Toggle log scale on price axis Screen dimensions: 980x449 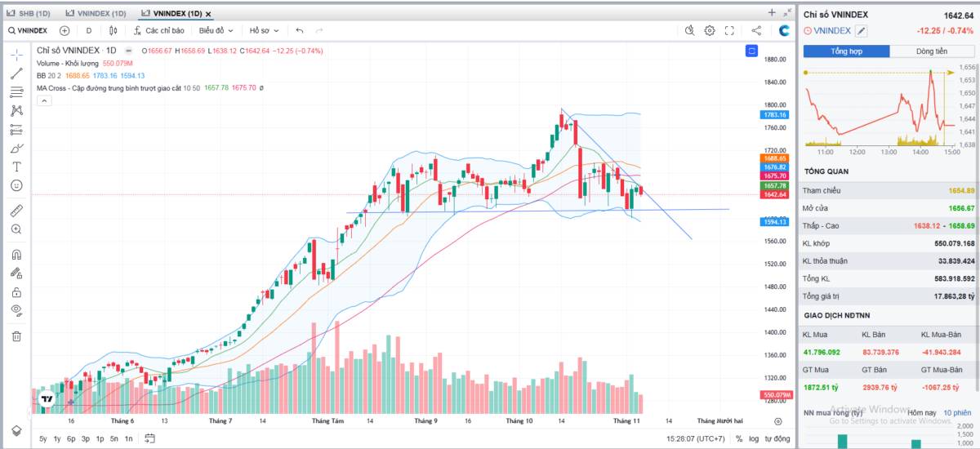click(x=753, y=438)
